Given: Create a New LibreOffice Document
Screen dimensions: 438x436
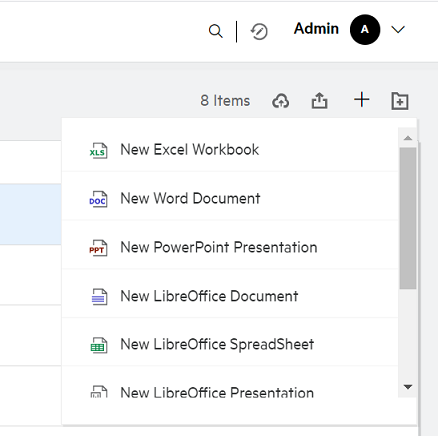Looking at the screenshot, I should (230, 296).
